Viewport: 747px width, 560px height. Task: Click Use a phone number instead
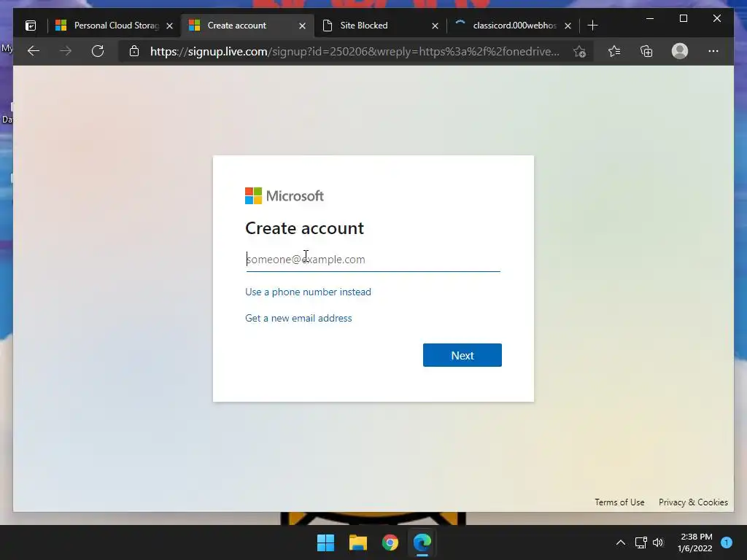(308, 292)
